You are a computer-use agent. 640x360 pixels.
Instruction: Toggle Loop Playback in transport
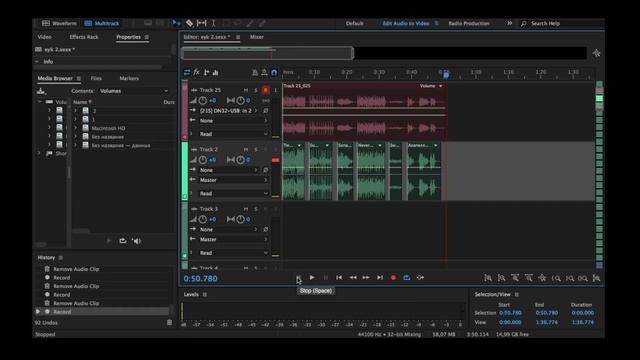point(407,278)
